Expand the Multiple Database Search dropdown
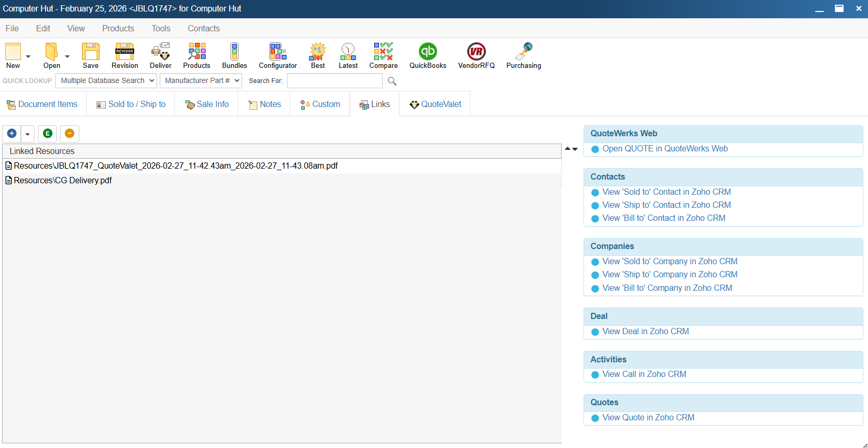Image resolution: width=868 pixels, height=448 pixels. [106, 81]
